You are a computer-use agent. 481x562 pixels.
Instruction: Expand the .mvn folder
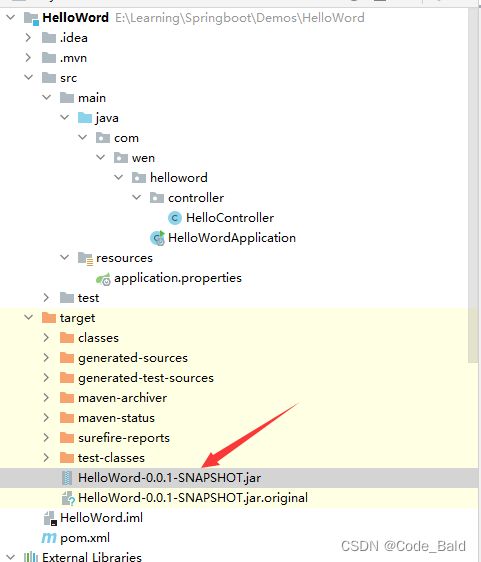click(28, 57)
